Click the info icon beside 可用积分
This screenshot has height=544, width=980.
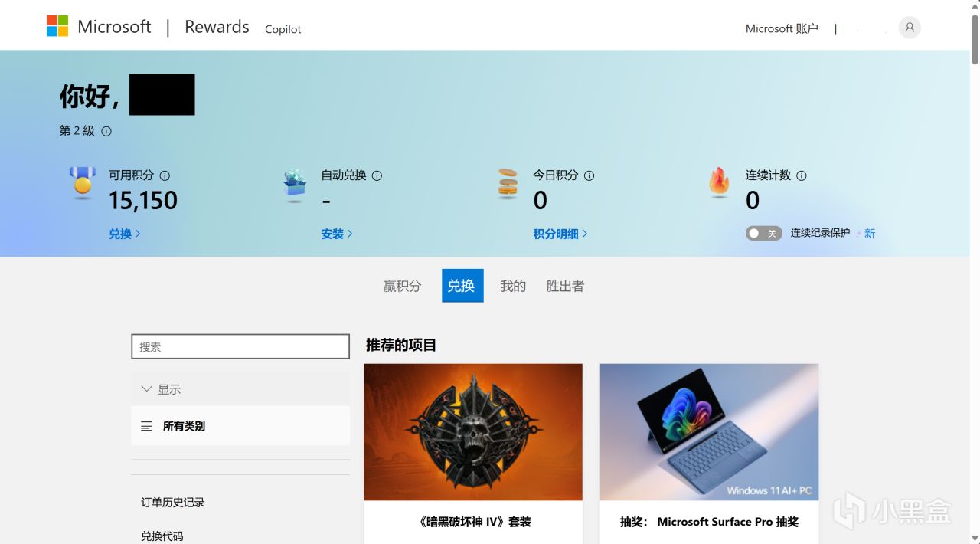165,175
